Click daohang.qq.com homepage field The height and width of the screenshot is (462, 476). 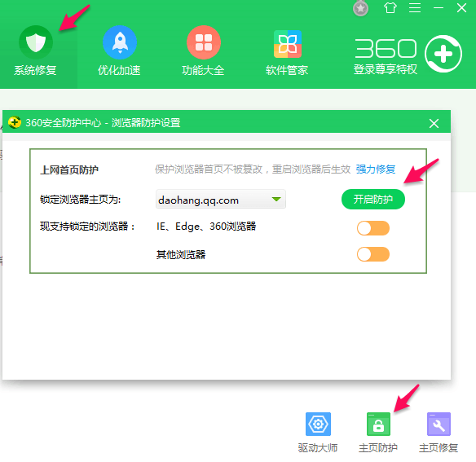(x=221, y=199)
